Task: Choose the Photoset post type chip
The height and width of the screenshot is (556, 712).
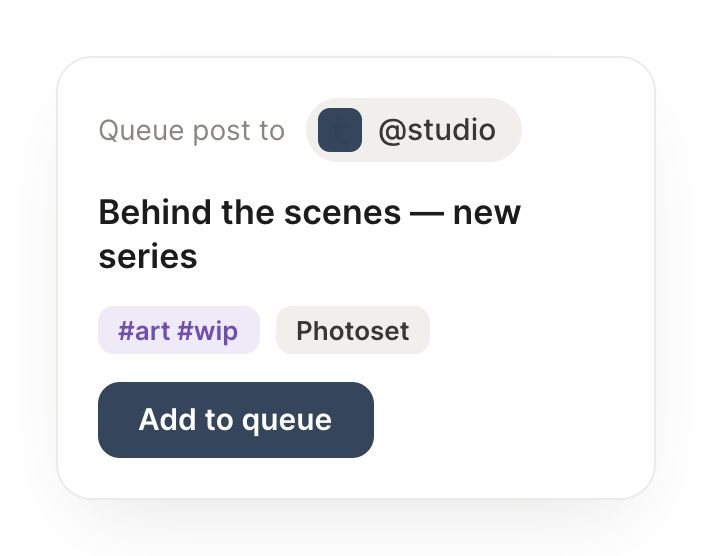Action: [353, 330]
